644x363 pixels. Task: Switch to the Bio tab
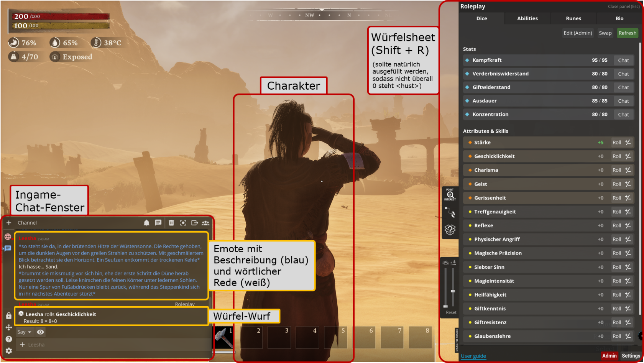pyautogui.click(x=619, y=18)
